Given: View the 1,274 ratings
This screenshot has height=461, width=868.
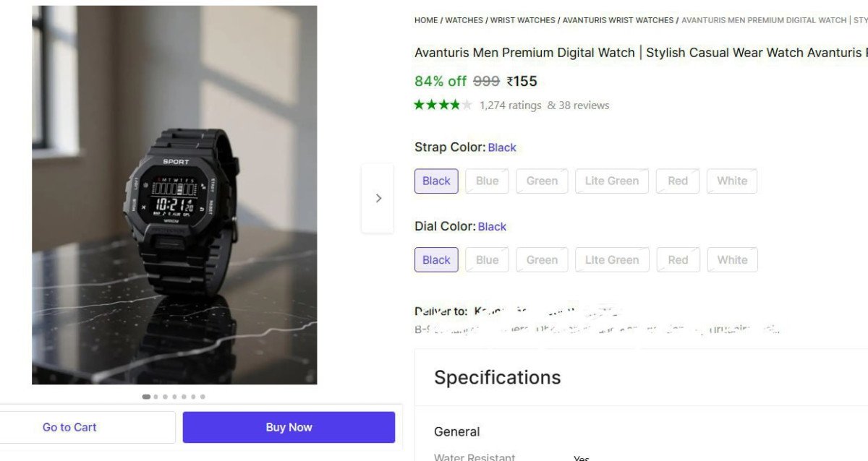Looking at the screenshot, I should (510, 105).
